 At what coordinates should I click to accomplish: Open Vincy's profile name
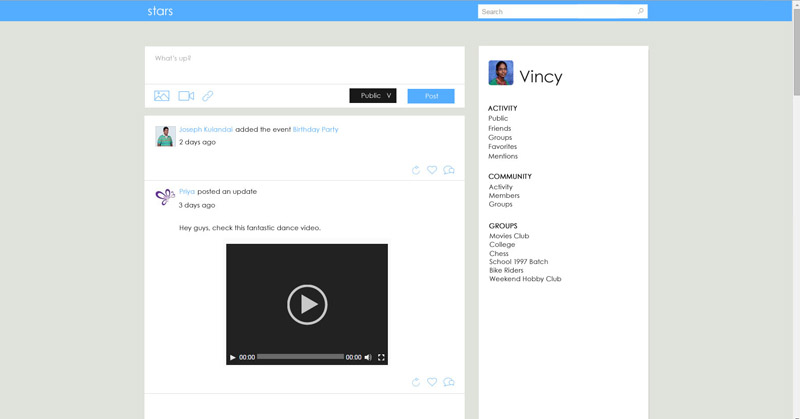[x=541, y=77]
